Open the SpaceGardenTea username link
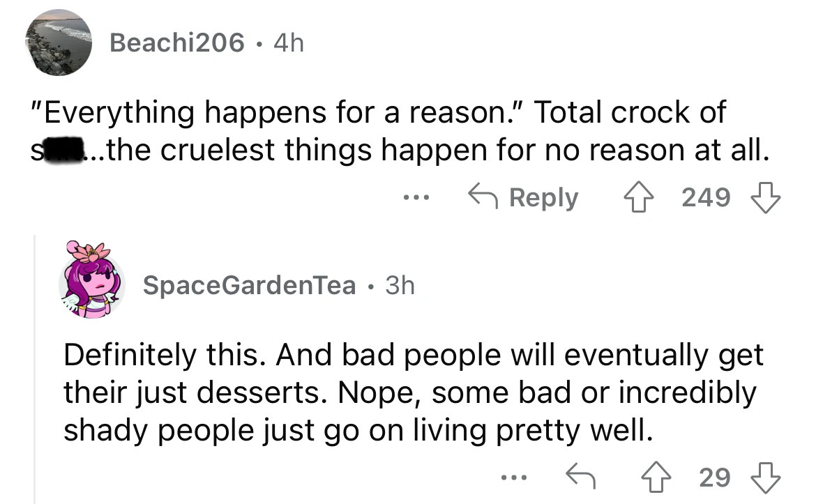 [x=249, y=285]
